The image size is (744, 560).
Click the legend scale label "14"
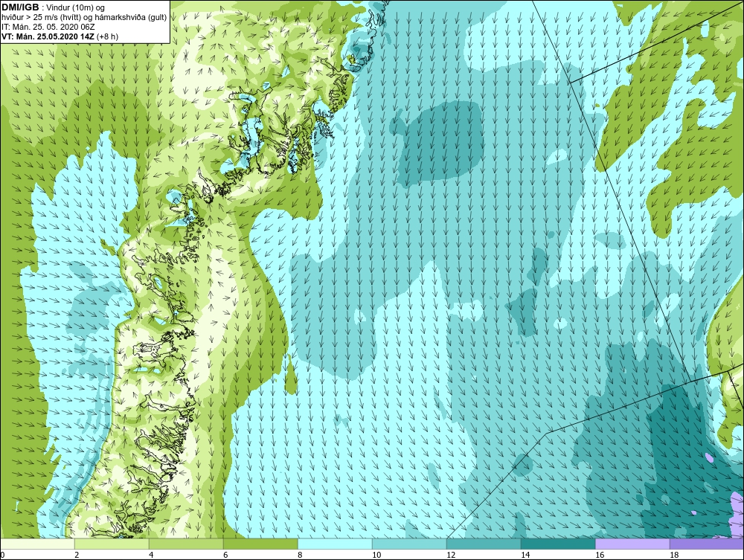point(525,555)
